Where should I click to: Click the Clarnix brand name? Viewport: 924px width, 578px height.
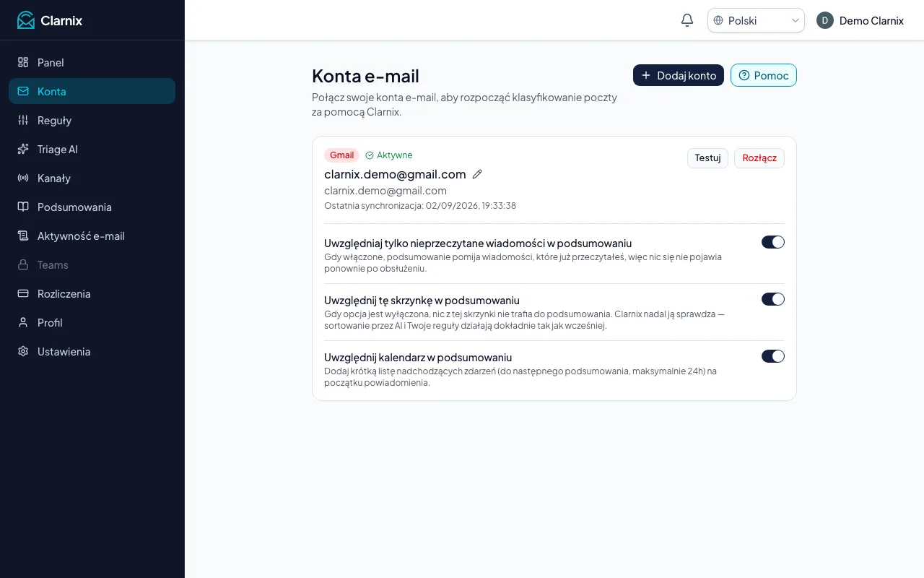pyautogui.click(x=61, y=20)
